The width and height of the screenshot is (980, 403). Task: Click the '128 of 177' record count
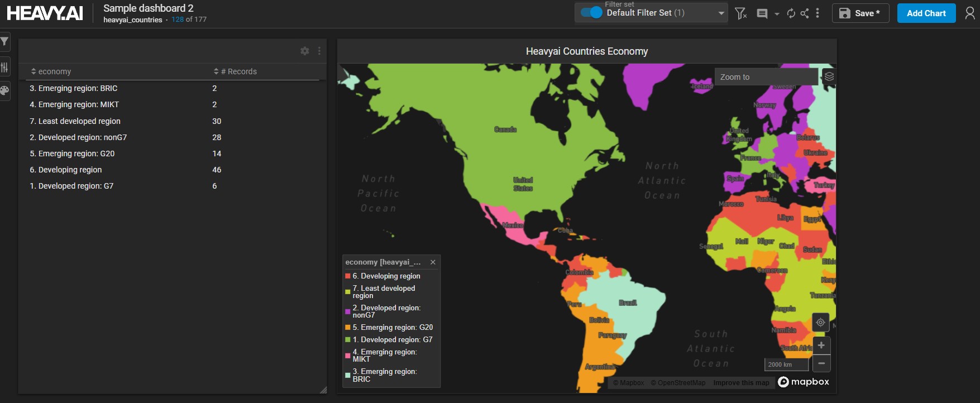(189, 20)
